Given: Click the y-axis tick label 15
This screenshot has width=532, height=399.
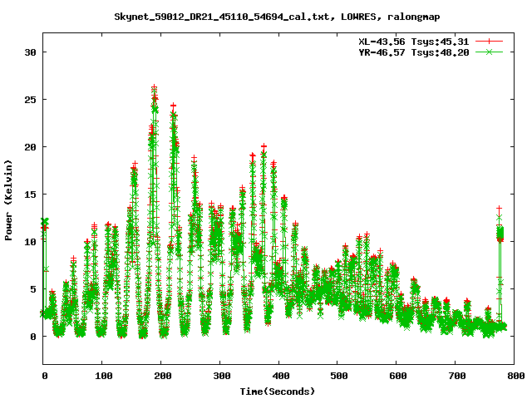Looking at the screenshot, I should [x=30, y=195].
